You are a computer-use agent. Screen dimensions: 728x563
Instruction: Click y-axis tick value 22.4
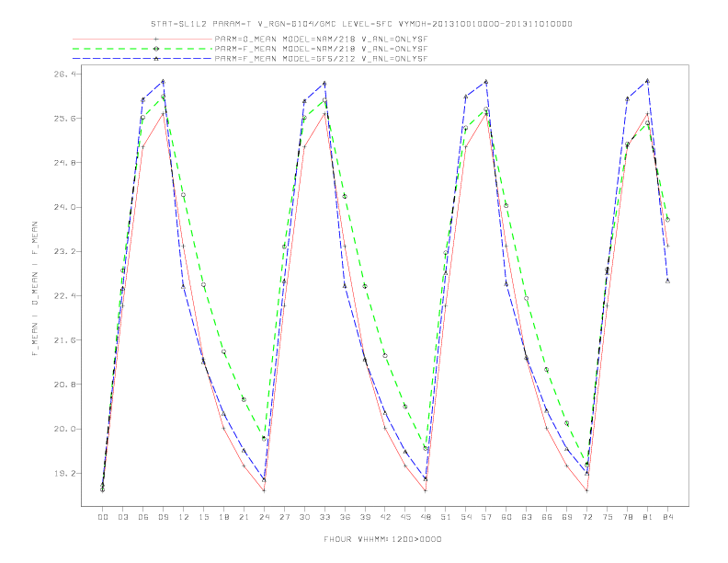pos(64,296)
